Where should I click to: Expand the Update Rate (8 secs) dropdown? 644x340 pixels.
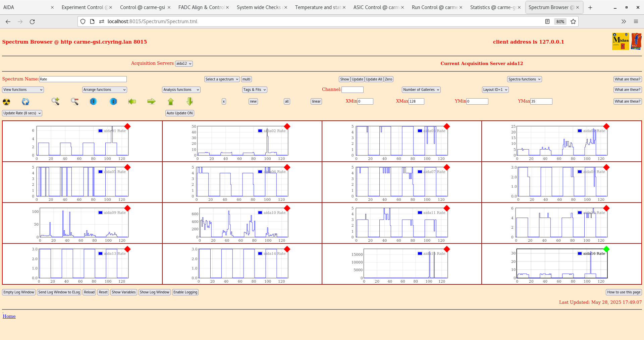(22, 113)
